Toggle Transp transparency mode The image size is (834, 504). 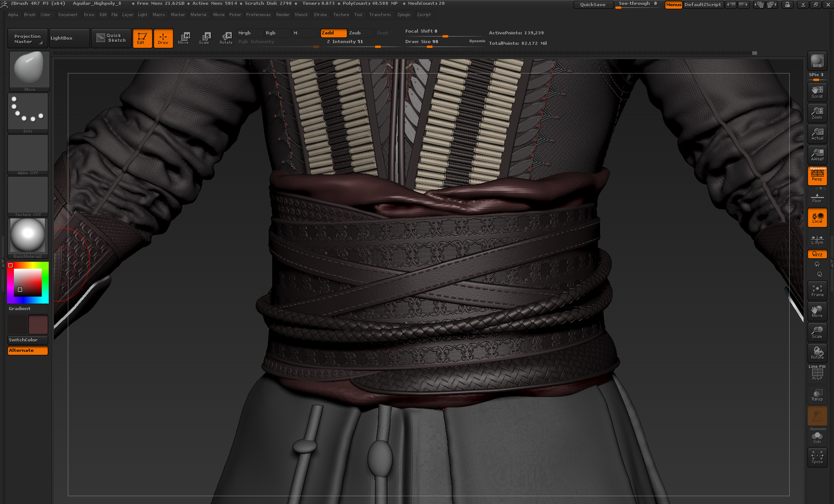[x=817, y=395]
